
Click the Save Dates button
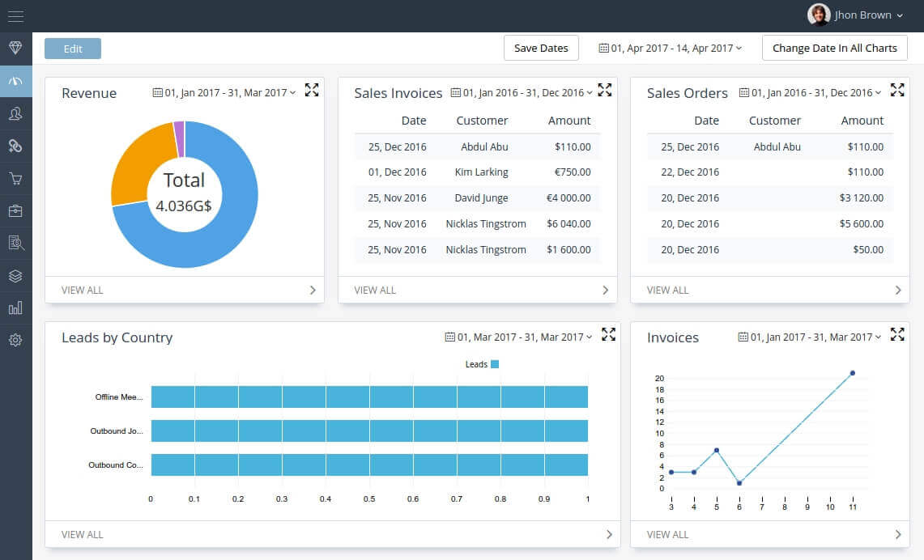(x=541, y=48)
